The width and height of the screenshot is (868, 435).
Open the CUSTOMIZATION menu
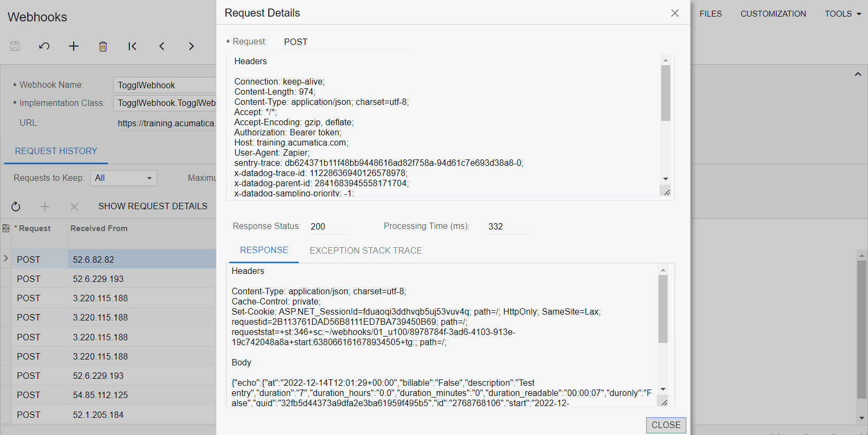pyautogui.click(x=773, y=13)
